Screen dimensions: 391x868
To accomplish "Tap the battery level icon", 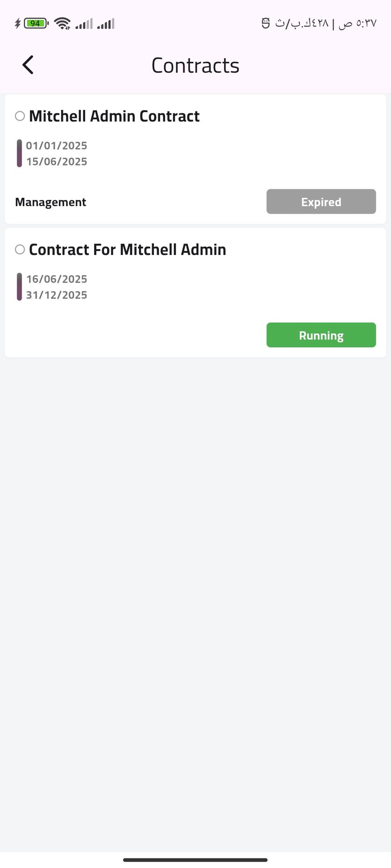I will (x=36, y=23).
